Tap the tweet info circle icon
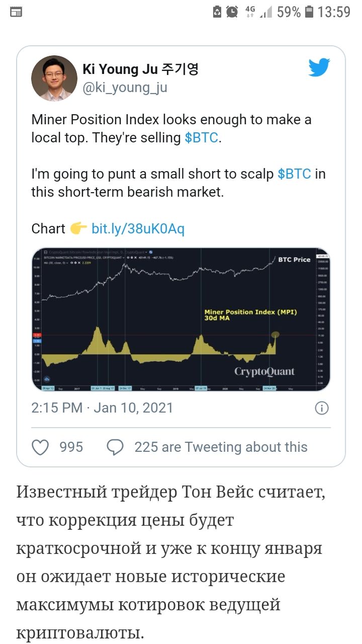Viewport: 362px width, 644px height. (322, 408)
